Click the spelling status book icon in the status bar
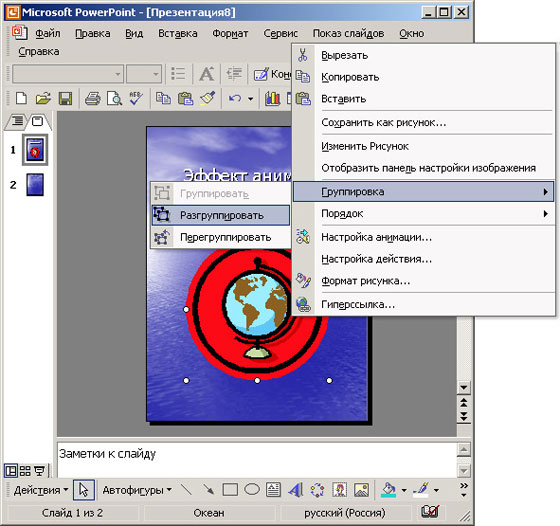Viewport: 560px width, 526px height. point(430,512)
